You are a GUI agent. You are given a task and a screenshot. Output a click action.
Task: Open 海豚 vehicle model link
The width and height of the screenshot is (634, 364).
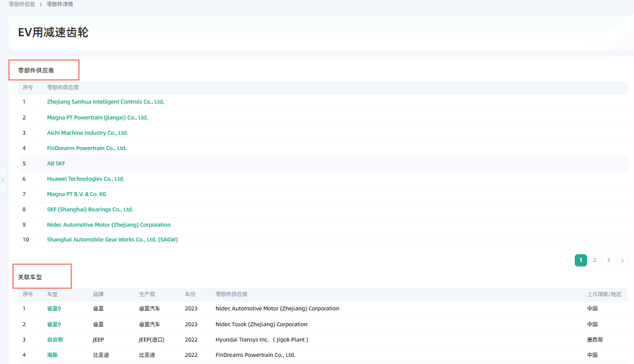click(52, 355)
